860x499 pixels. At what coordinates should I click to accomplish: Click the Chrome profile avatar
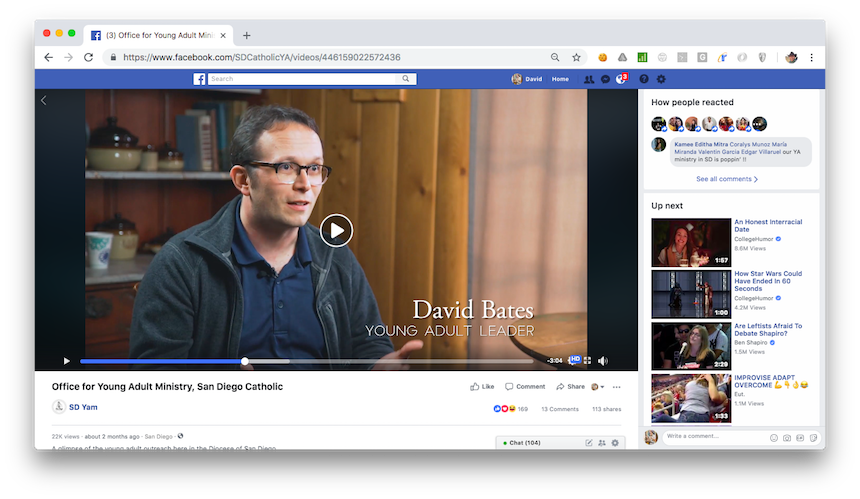point(791,57)
